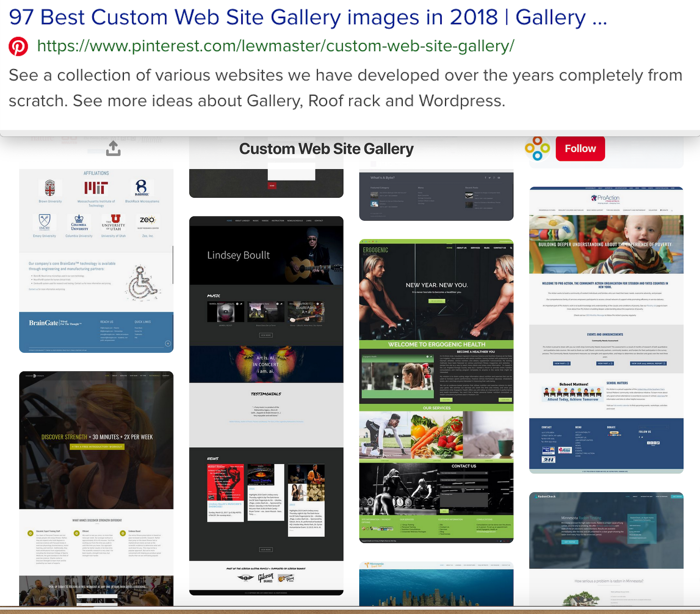
Task: Click the Ergogenic logo text in green header
Action: point(375,250)
